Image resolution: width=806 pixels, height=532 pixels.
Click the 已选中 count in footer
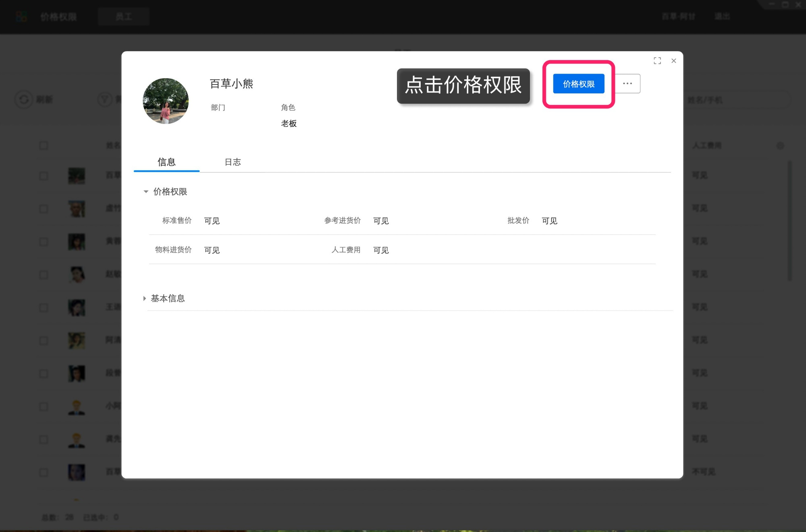pyautogui.click(x=101, y=517)
